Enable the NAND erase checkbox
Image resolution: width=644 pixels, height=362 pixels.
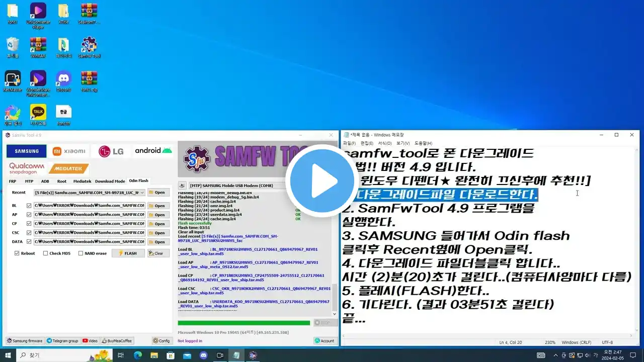[80, 253]
